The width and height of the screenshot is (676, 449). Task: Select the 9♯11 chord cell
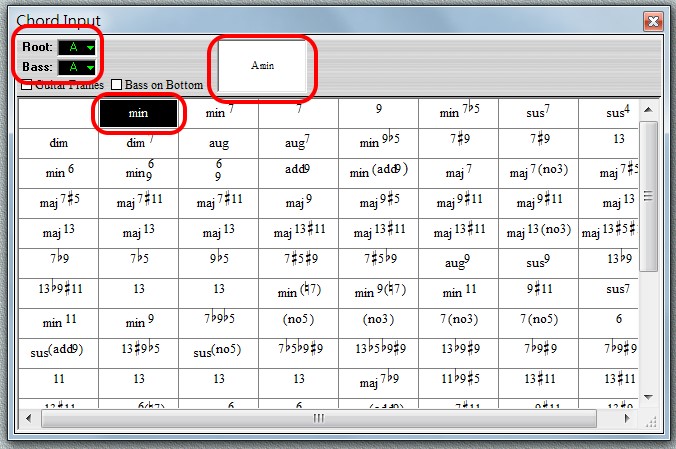(x=538, y=293)
